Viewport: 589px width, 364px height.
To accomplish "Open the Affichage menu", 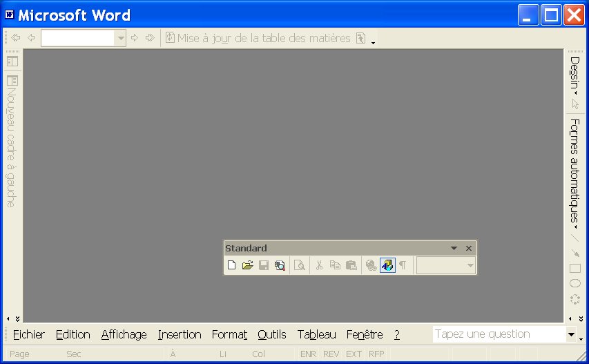I will click(124, 334).
